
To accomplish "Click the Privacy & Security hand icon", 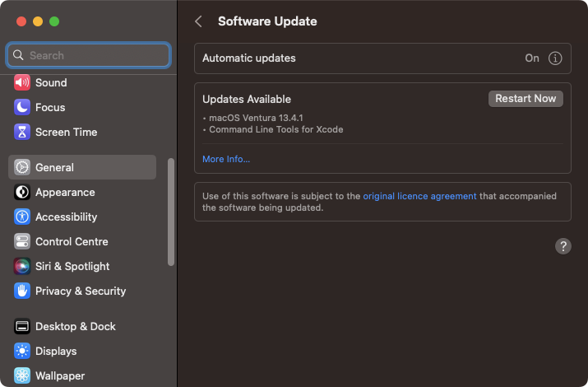I will (x=21, y=291).
